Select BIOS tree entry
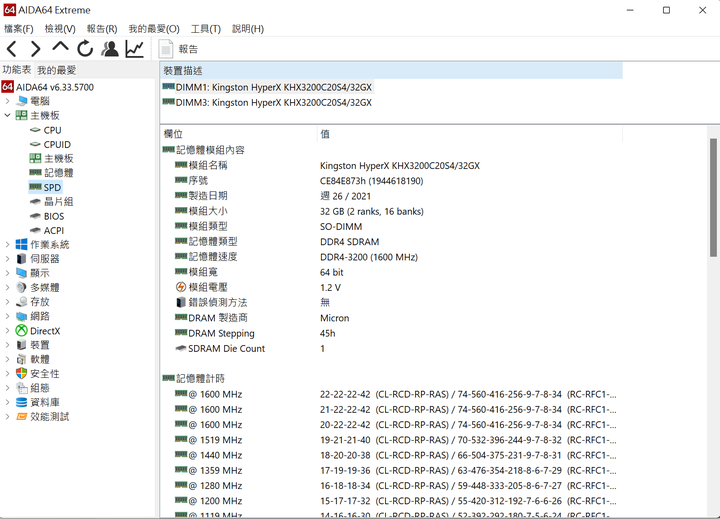 click(47, 216)
